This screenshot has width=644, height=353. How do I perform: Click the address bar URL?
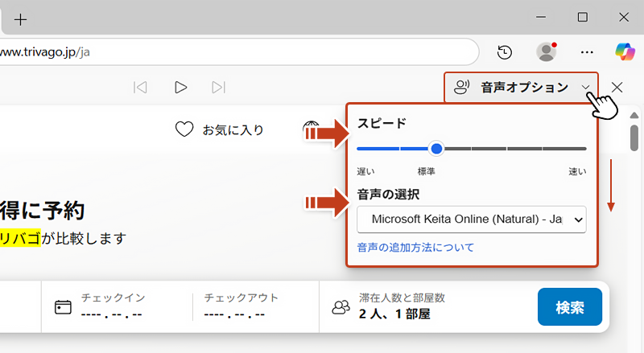pyautogui.click(x=45, y=52)
